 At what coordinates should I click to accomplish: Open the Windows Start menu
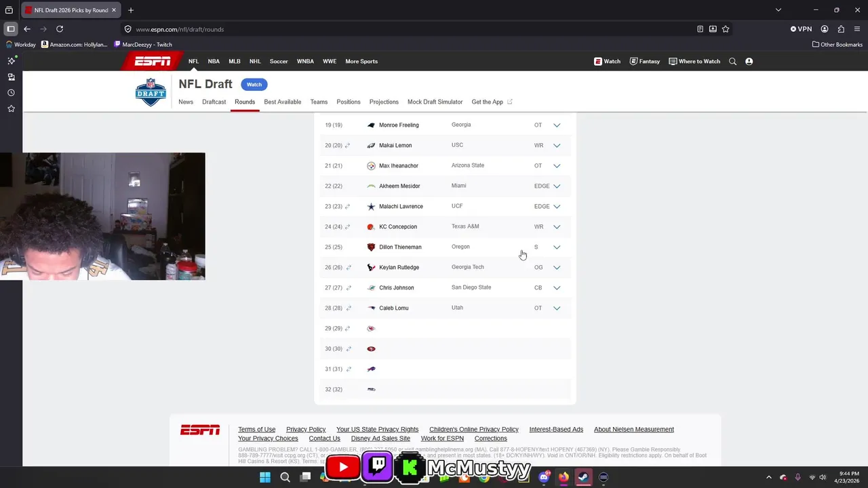tap(265, 477)
